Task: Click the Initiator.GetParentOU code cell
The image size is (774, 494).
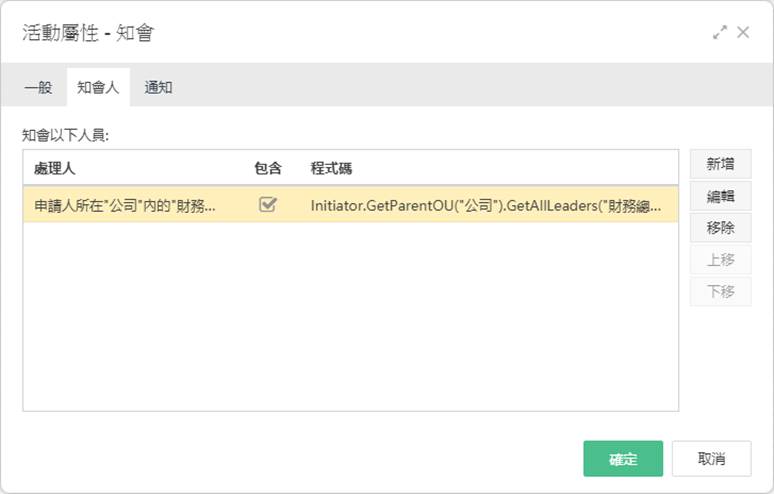Action: click(486, 205)
